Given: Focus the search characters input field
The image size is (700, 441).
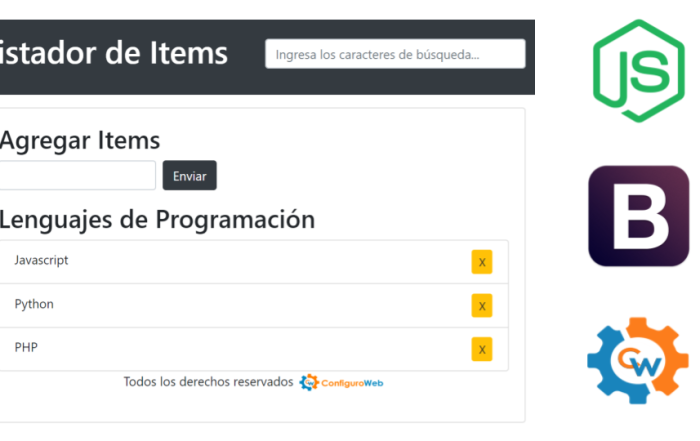Looking at the screenshot, I should tap(395, 54).
